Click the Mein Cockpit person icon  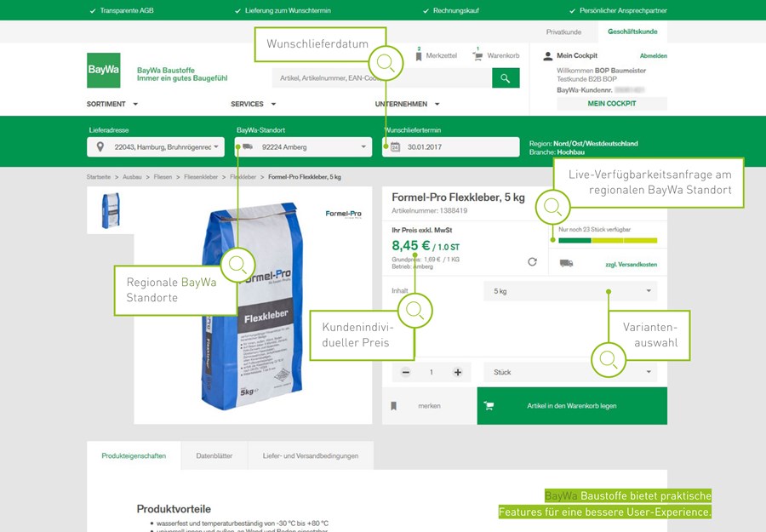click(x=548, y=55)
